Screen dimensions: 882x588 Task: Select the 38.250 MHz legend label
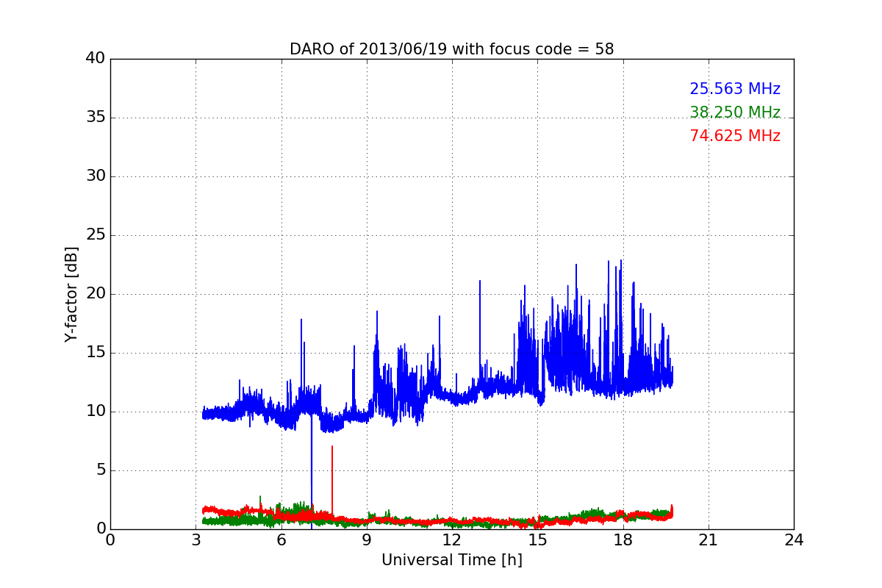(735, 112)
